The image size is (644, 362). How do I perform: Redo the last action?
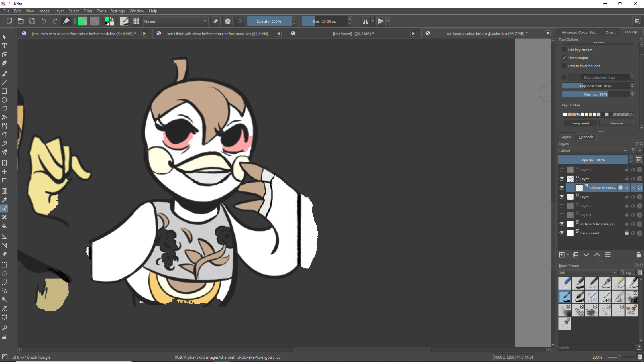click(55, 21)
